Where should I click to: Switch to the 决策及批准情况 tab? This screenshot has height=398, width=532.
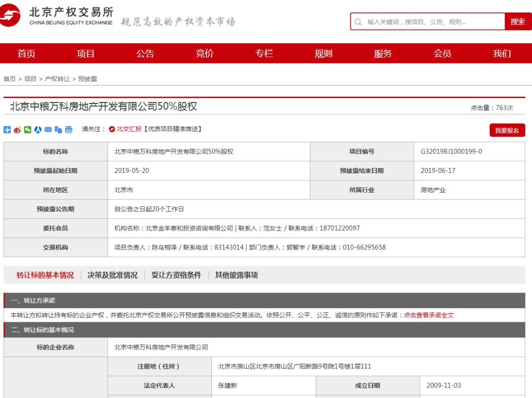tap(112, 275)
